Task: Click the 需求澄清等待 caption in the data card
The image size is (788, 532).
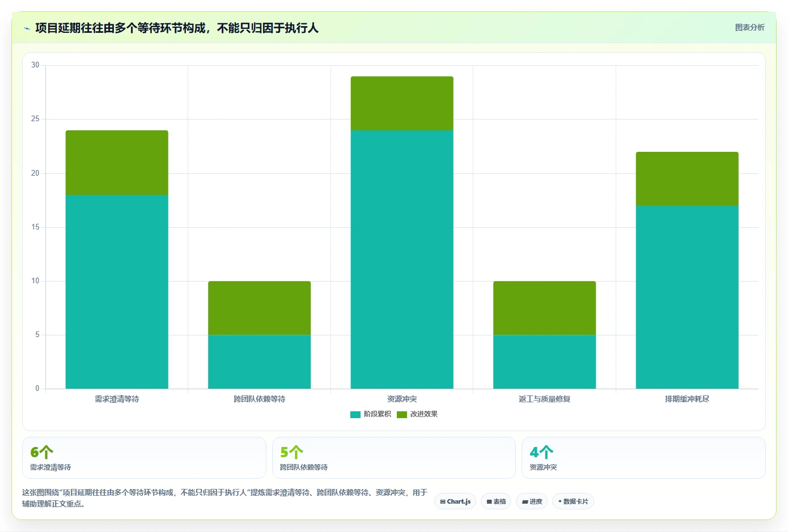Action: pyautogui.click(x=50, y=467)
